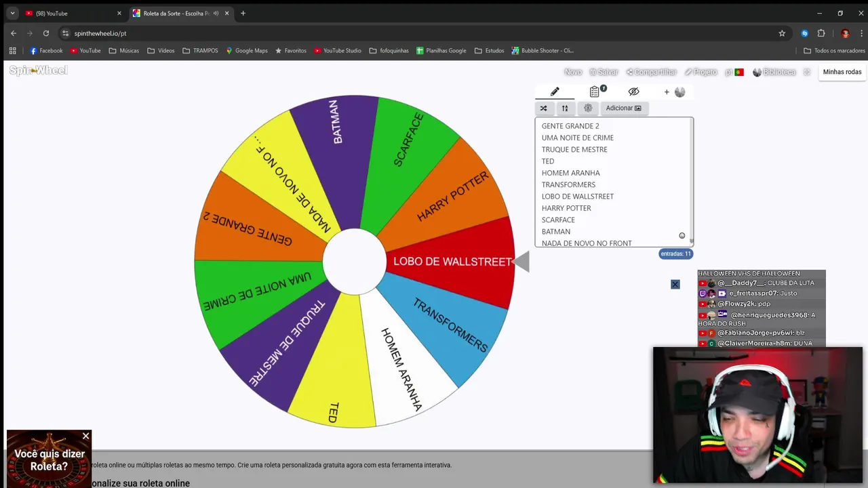The image size is (868, 488).
Task: Select the entry text TRUQUE DE MESTRE
Action: pos(574,149)
